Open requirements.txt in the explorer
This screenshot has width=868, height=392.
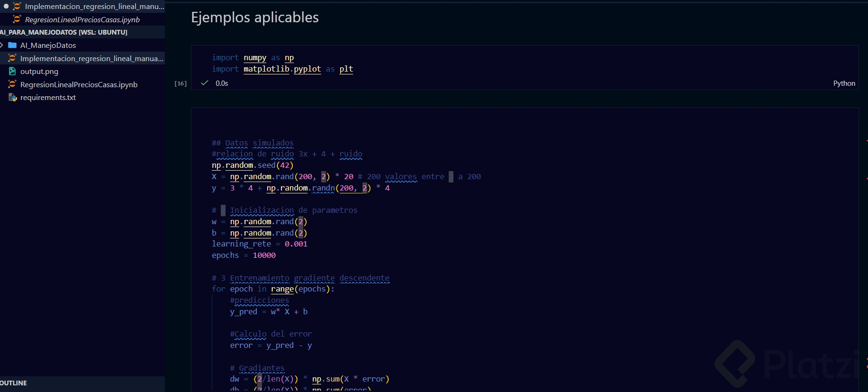[x=48, y=97]
